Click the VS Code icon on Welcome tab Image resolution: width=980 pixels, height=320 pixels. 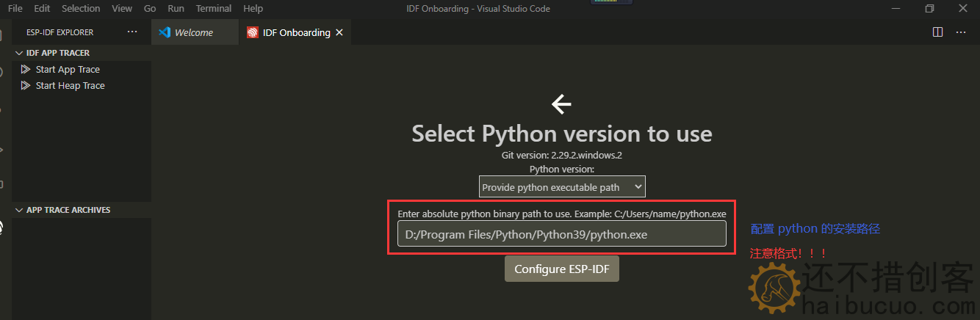point(165,32)
